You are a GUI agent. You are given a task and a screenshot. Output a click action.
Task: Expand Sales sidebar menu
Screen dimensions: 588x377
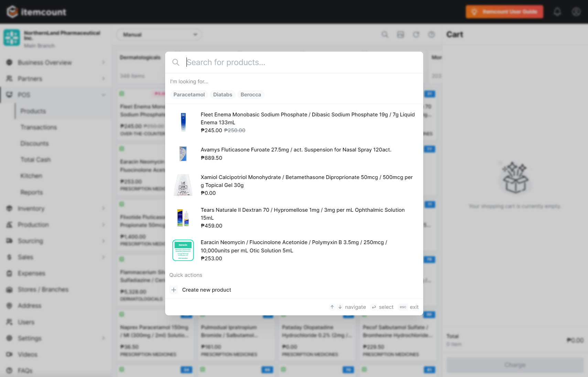click(x=56, y=257)
